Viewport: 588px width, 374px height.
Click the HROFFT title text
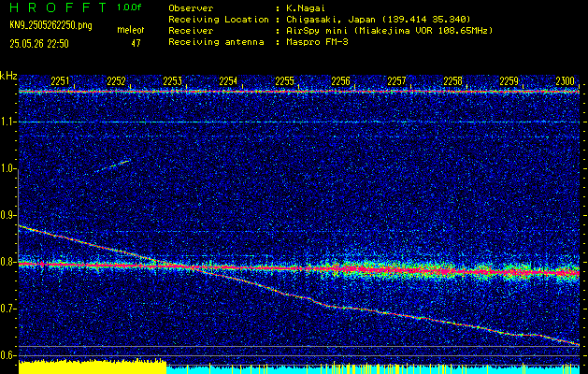tap(58, 7)
